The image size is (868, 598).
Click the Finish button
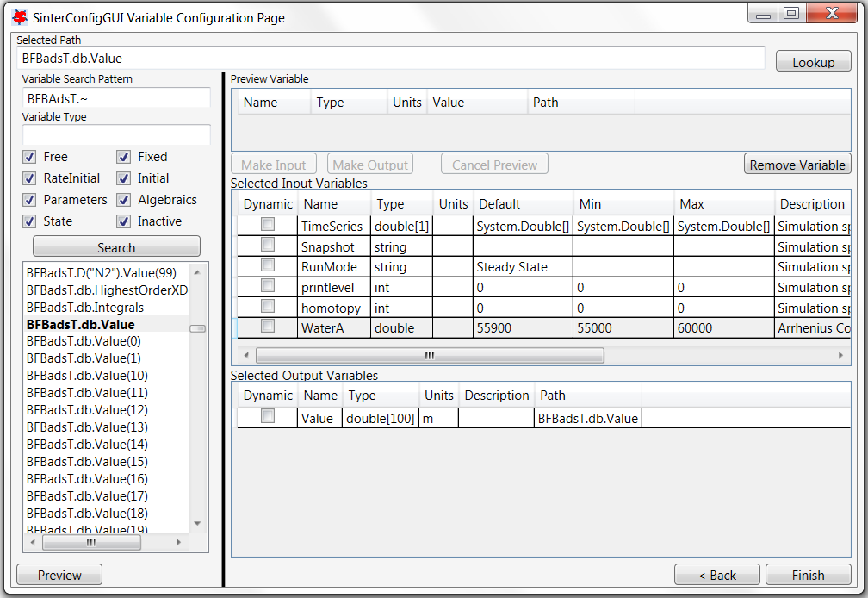pos(807,575)
